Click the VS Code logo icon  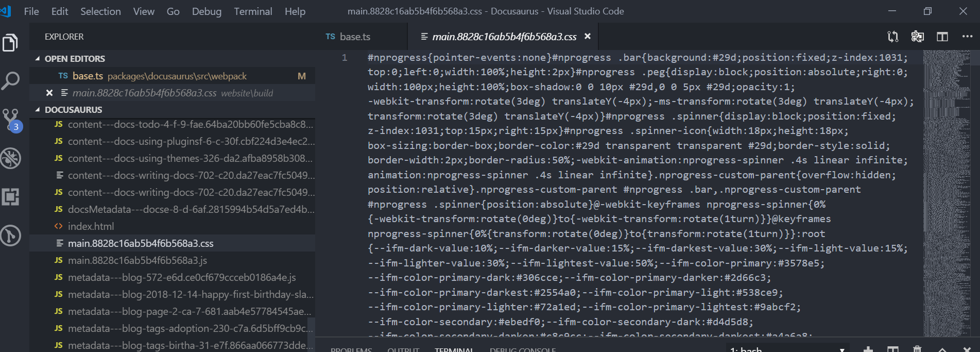(x=6, y=11)
